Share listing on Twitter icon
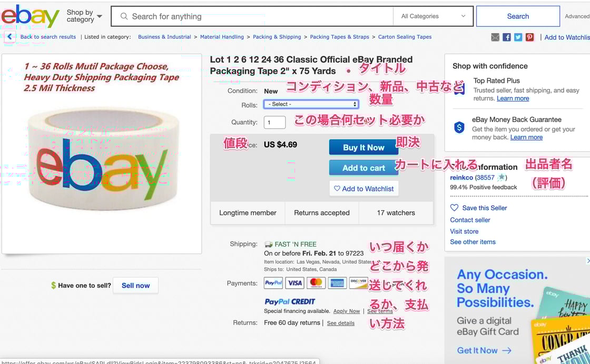The width and height of the screenshot is (590, 364). [518, 37]
